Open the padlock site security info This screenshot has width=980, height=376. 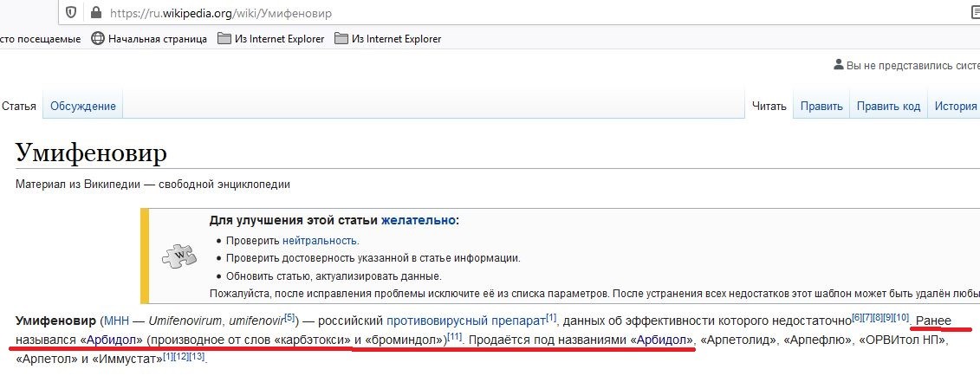point(95,12)
